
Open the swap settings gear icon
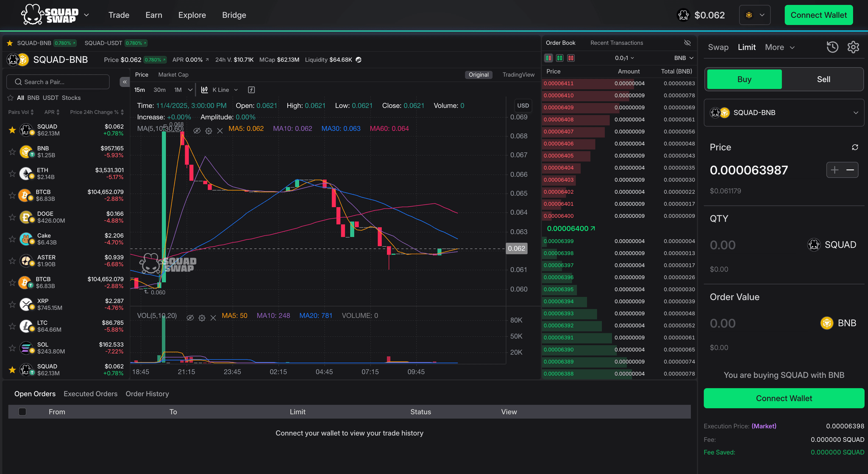click(x=854, y=47)
